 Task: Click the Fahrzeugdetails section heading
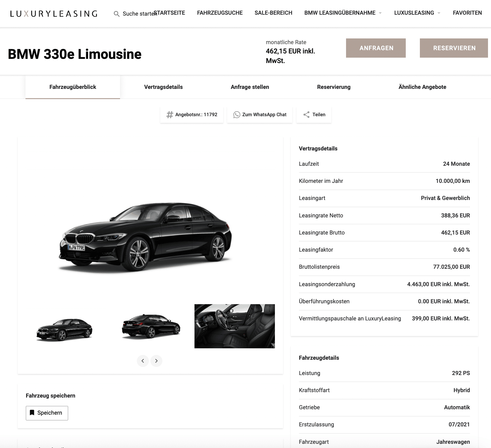tap(319, 358)
